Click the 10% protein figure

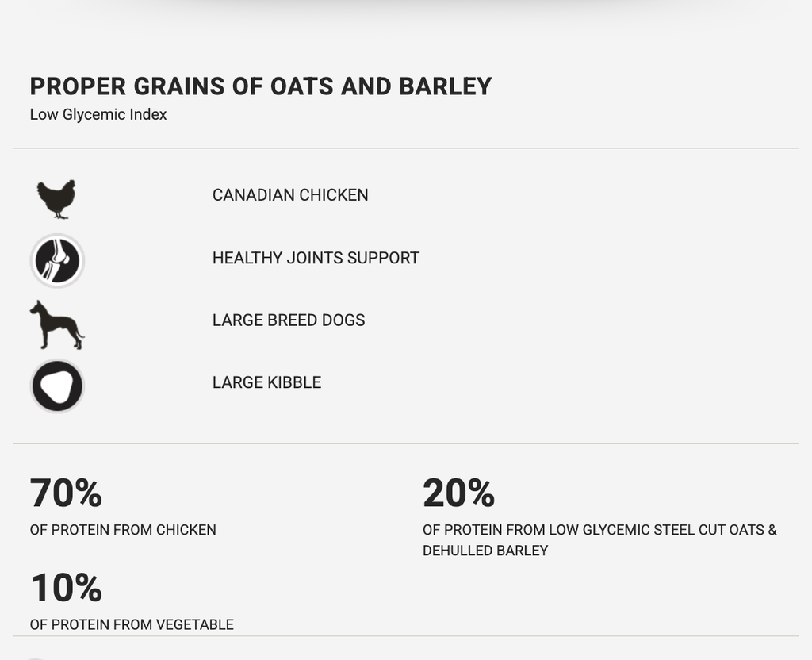66,588
